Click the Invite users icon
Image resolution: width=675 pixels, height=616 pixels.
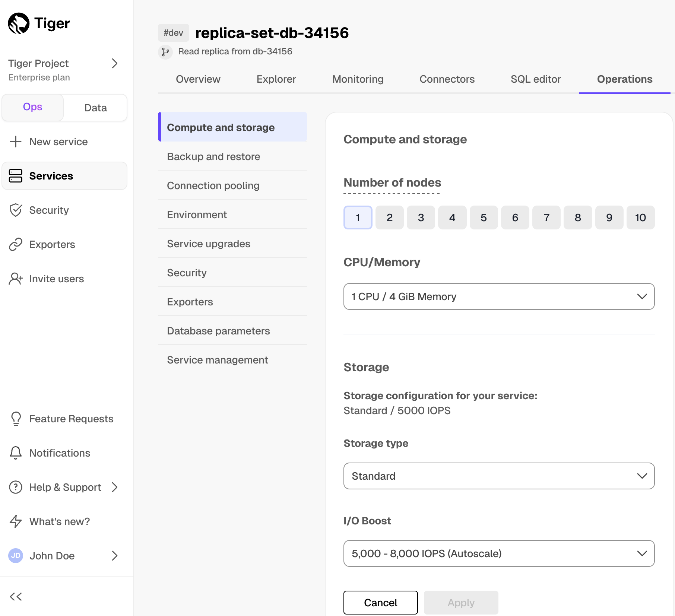(16, 279)
